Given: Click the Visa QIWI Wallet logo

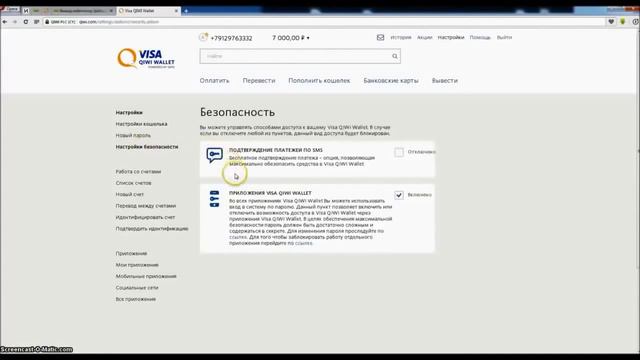Looking at the screenshot, I should click(x=146, y=58).
